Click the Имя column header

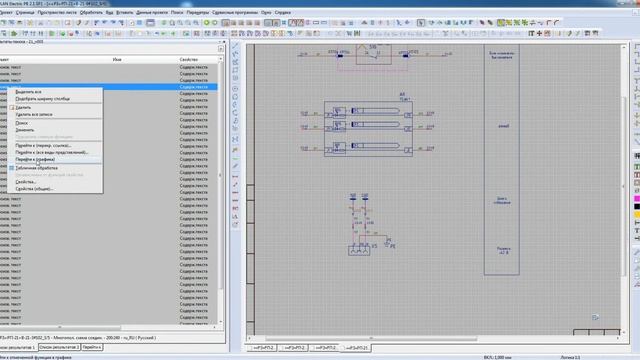117,60
